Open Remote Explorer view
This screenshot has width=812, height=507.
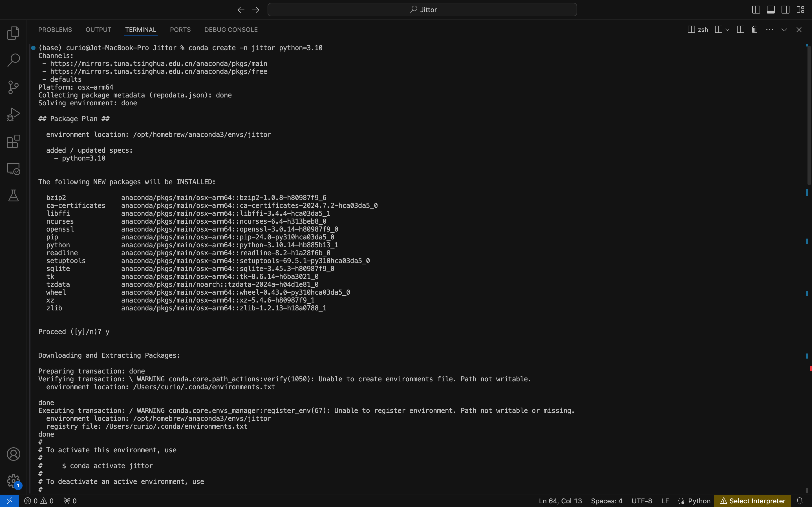[14, 169]
